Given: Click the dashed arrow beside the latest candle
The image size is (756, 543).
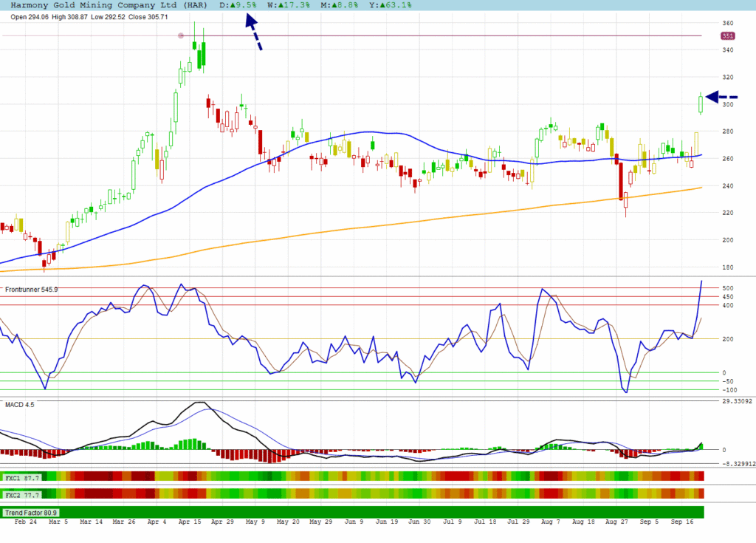Looking at the screenshot, I should point(722,97).
